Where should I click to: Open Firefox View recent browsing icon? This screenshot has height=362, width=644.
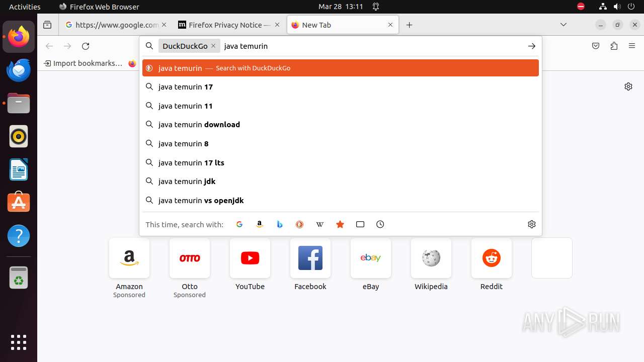(x=47, y=25)
